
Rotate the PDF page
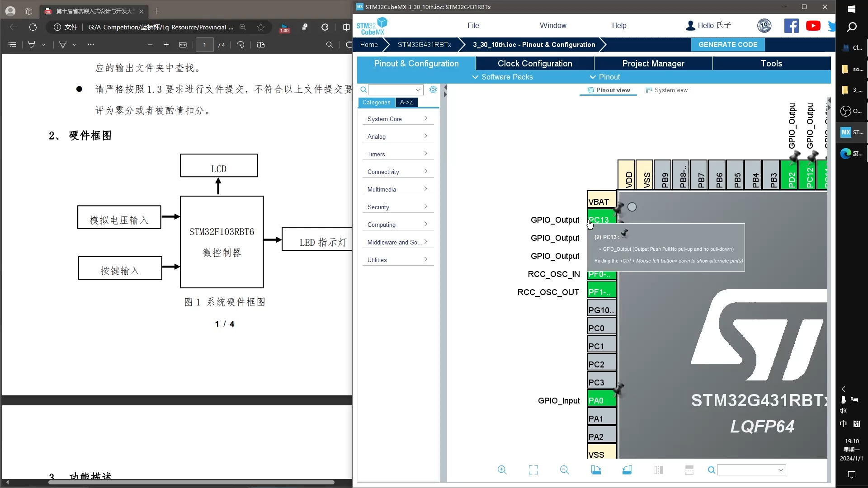point(241,45)
